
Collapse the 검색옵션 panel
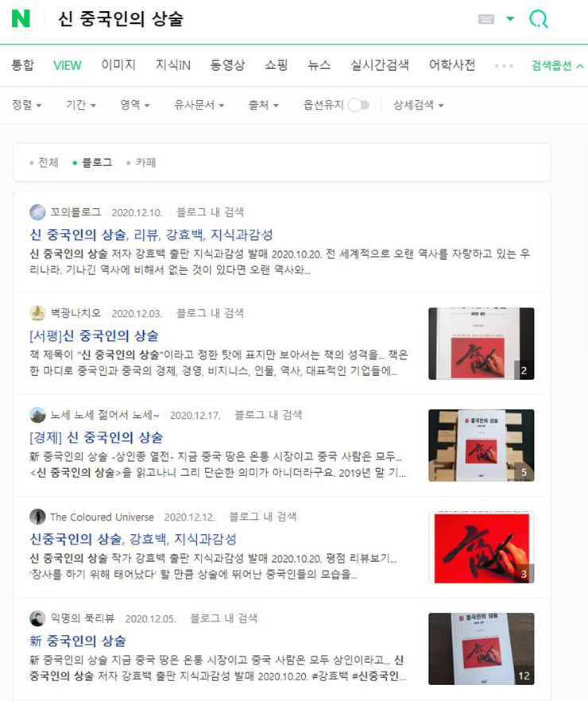coord(557,66)
